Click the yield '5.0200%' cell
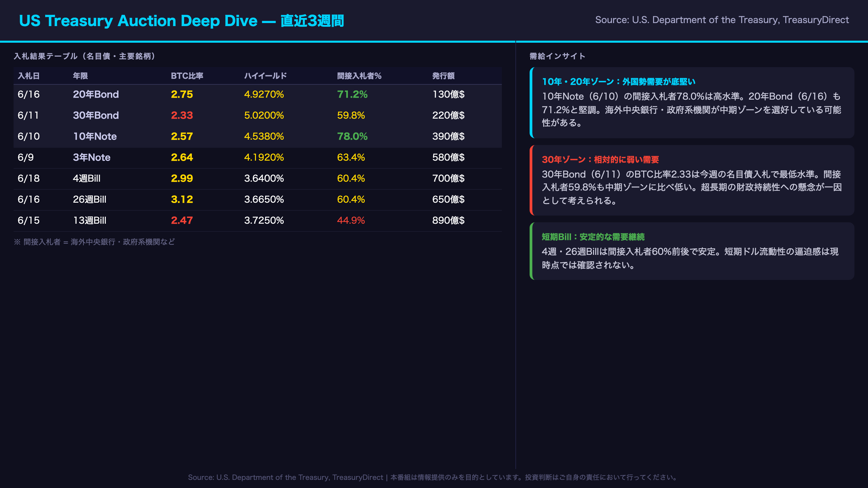Viewport: 868px width, 488px height. (264, 115)
